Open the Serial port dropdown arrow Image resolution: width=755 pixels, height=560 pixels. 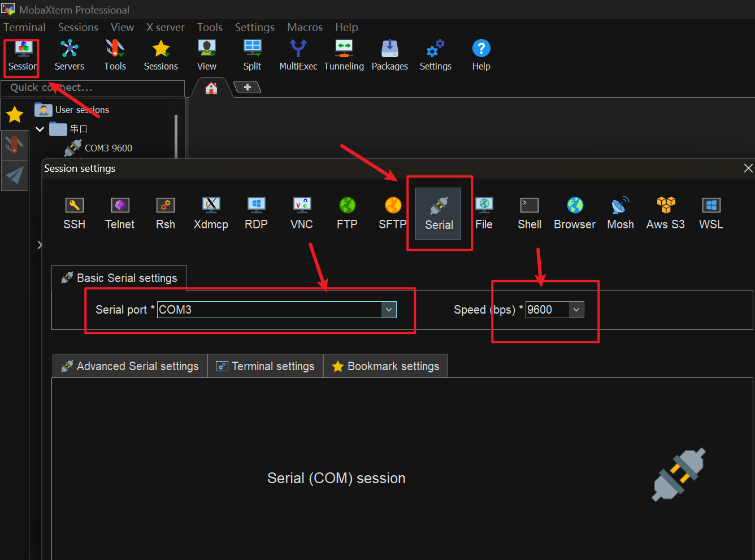click(389, 310)
